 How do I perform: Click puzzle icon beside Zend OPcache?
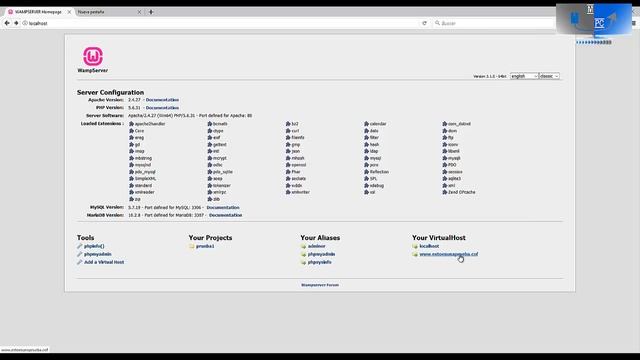pyautogui.click(x=445, y=192)
